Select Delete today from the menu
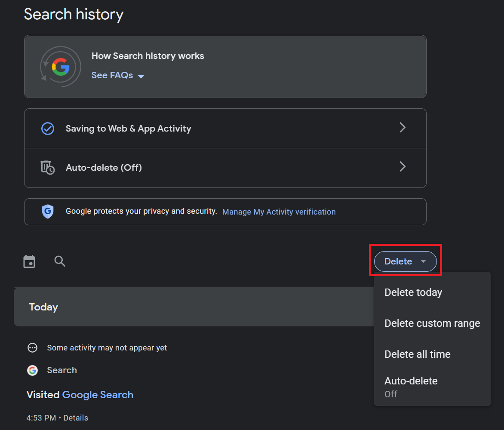 pyautogui.click(x=413, y=292)
